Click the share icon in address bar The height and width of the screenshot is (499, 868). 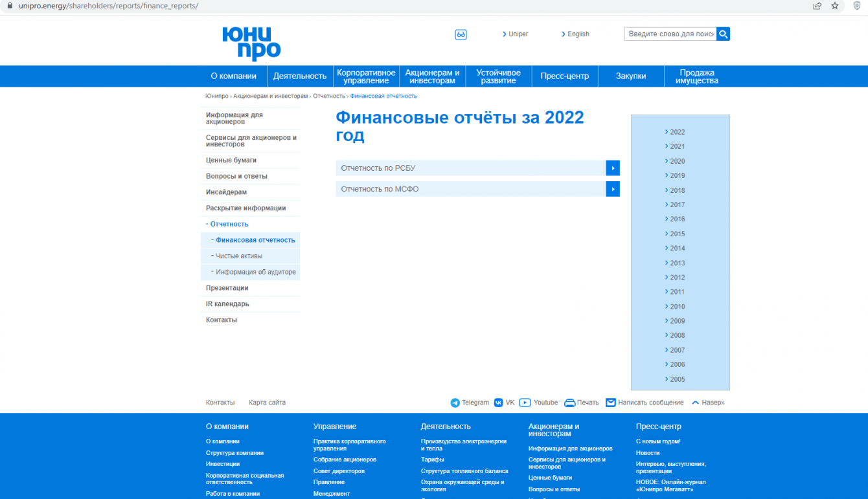(817, 6)
